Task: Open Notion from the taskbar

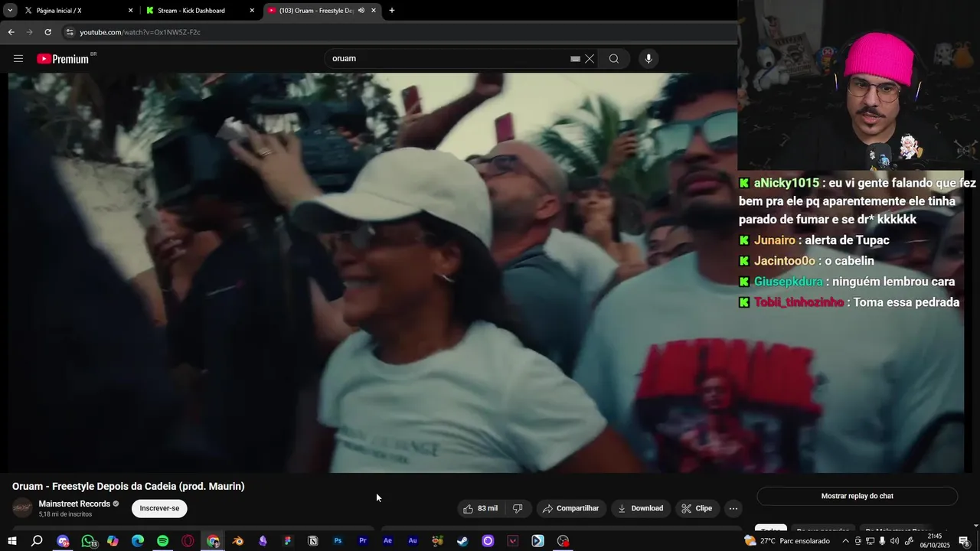Action: (x=313, y=541)
